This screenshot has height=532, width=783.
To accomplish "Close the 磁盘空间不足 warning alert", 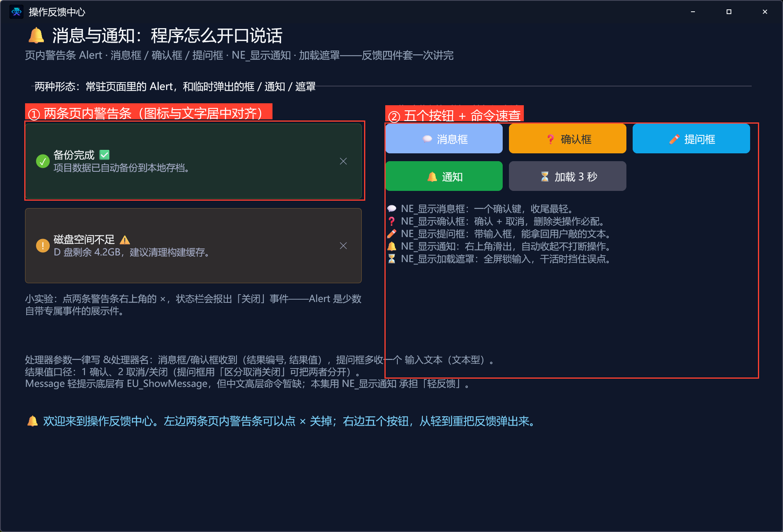I will coord(343,246).
